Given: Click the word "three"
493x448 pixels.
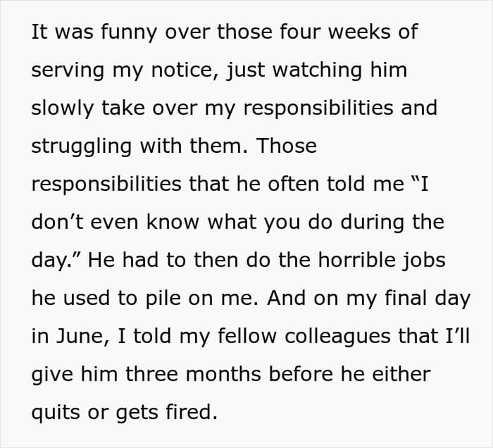Looking at the screenshot, I should tap(152, 374).
